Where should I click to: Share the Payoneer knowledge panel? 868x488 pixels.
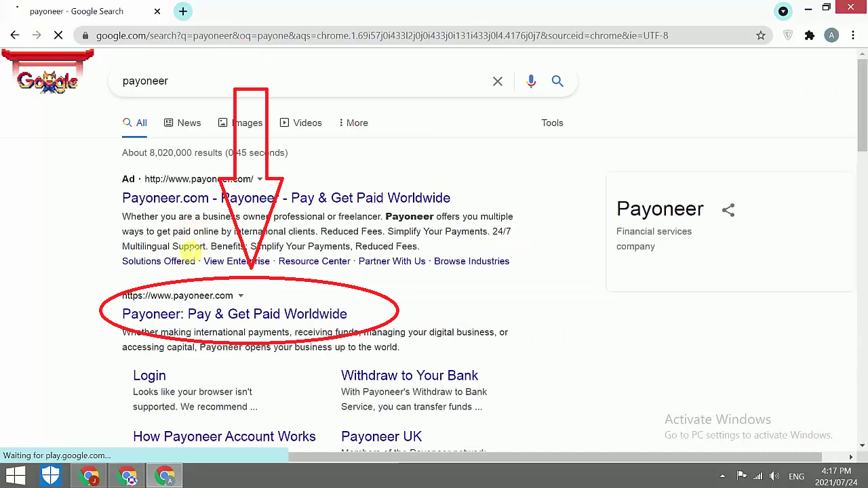[728, 210]
